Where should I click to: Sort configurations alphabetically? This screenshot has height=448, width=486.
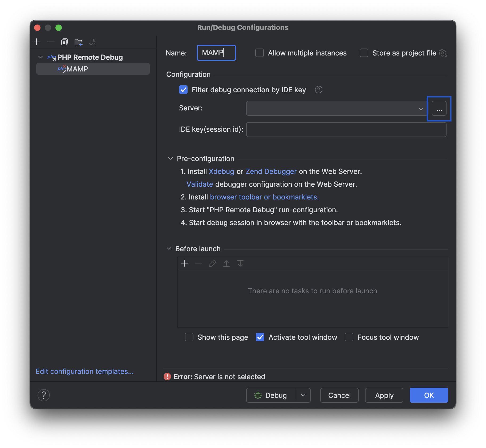92,42
